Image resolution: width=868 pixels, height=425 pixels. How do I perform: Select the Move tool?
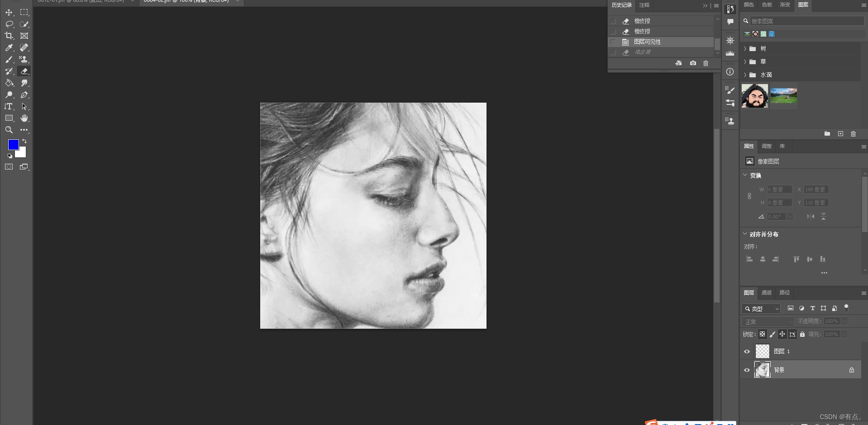9,12
